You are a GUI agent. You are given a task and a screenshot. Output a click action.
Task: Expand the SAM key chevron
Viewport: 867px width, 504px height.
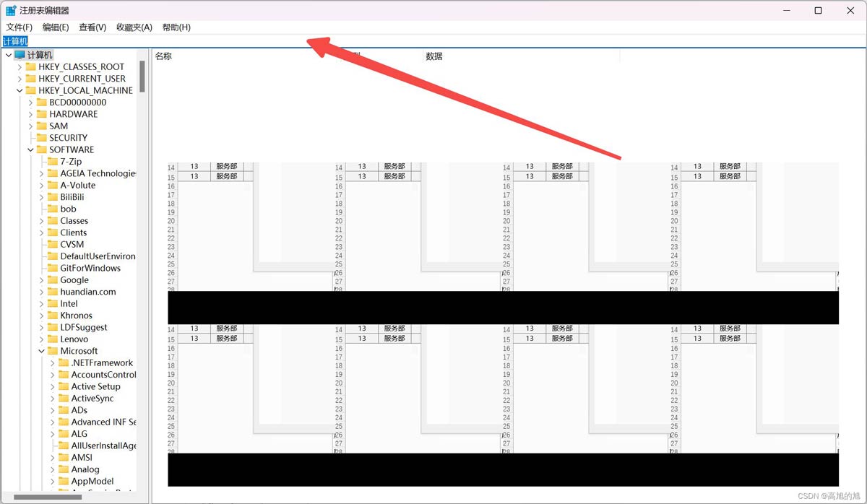pyautogui.click(x=30, y=126)
